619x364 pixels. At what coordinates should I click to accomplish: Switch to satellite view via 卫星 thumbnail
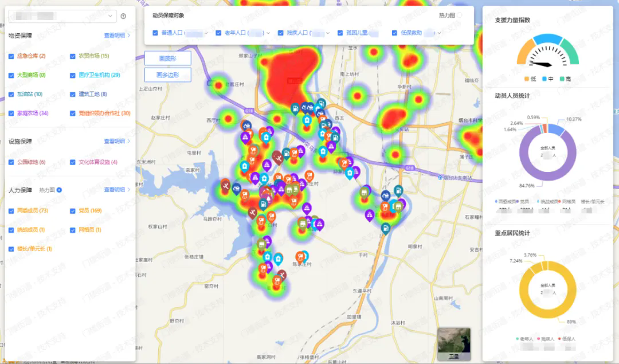[x=454, y=344]
